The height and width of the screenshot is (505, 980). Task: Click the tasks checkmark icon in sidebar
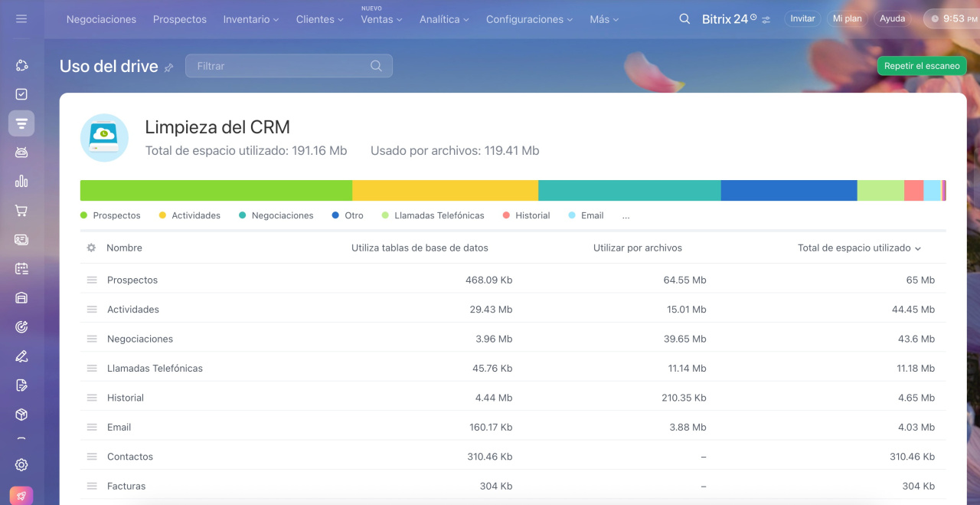tap(21, 94)
